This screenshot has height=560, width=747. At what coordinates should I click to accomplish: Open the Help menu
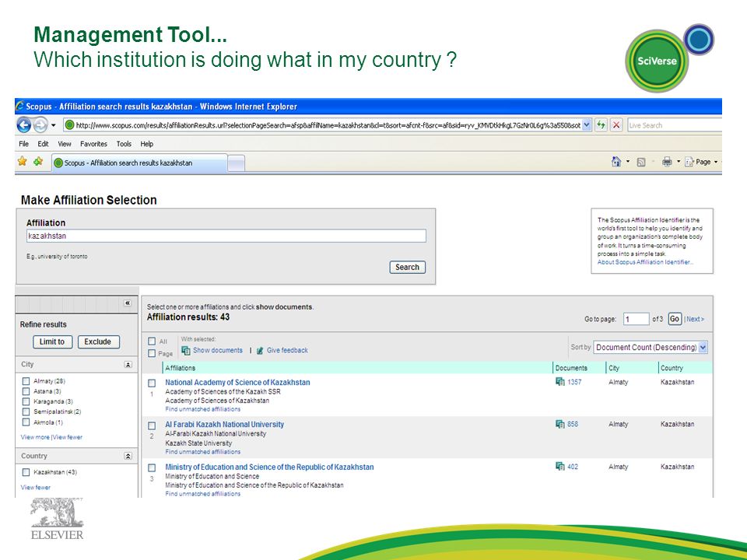coord(147,144)
